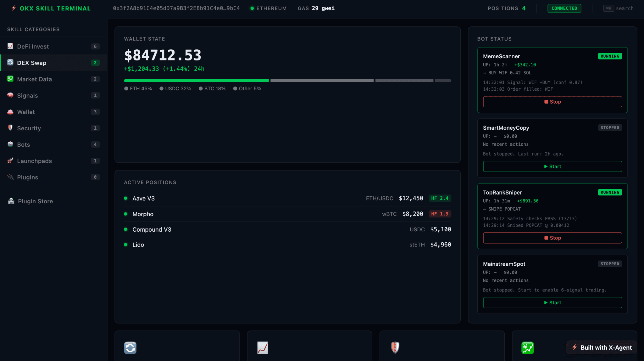This screenshot has height=361, width=644.
Task: Click SmartMoneyCopy STOPPED status badge
Action: [x=610, y=128]
